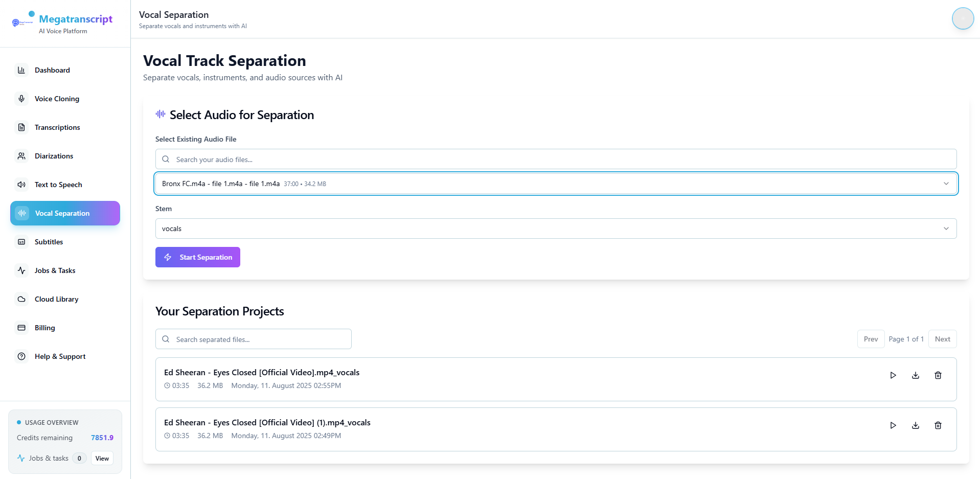Go to Next page of projects
The width and height of the screenshot is (980, 479).
[942, 339]
